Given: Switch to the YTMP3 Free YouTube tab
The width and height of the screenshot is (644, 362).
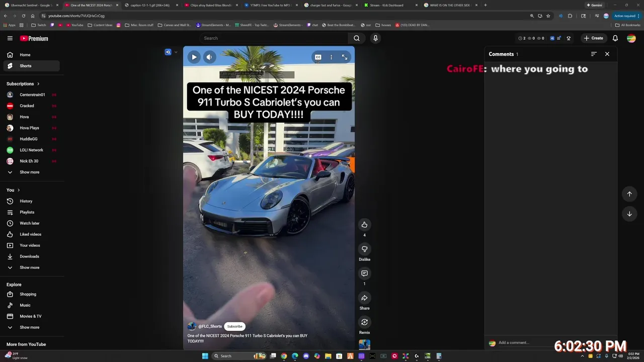Looking at the screenshot, I should (271, 5).
